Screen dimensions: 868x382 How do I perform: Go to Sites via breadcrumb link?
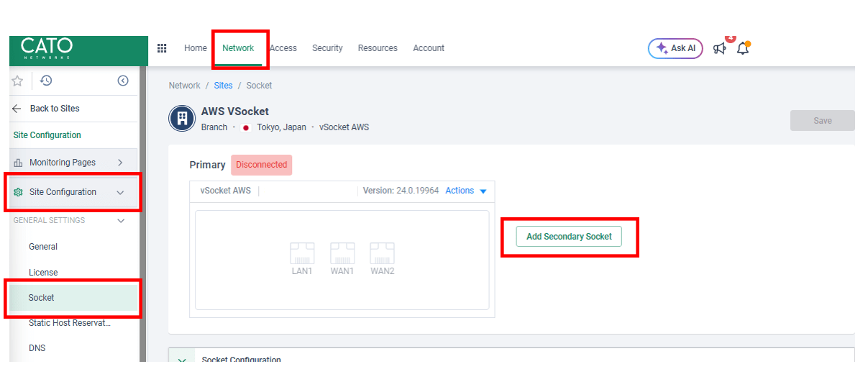[x=223, y=86]
